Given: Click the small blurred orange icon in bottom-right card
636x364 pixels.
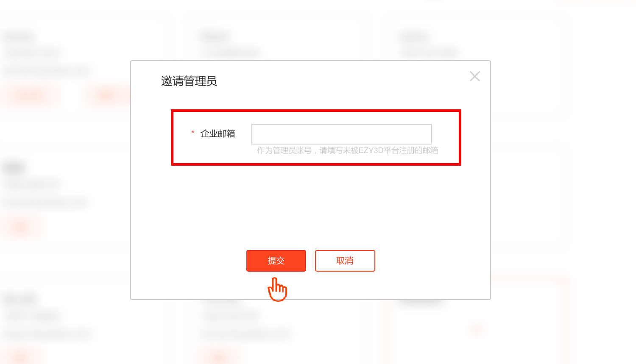Looking at the screenshot, I should [x=477, y=329].
